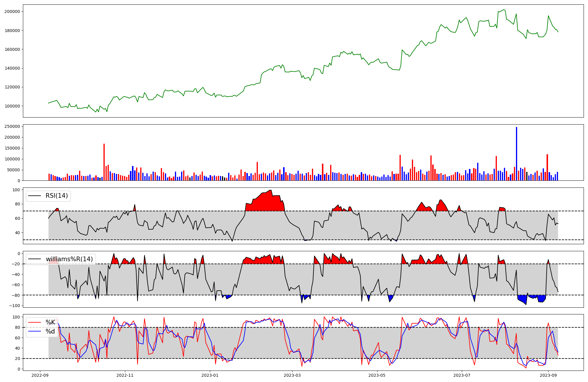Click the tallest red volume bar near 170000
Image resolution: width=588 pixels, height=382 pixels.
[x=104, y=162]
